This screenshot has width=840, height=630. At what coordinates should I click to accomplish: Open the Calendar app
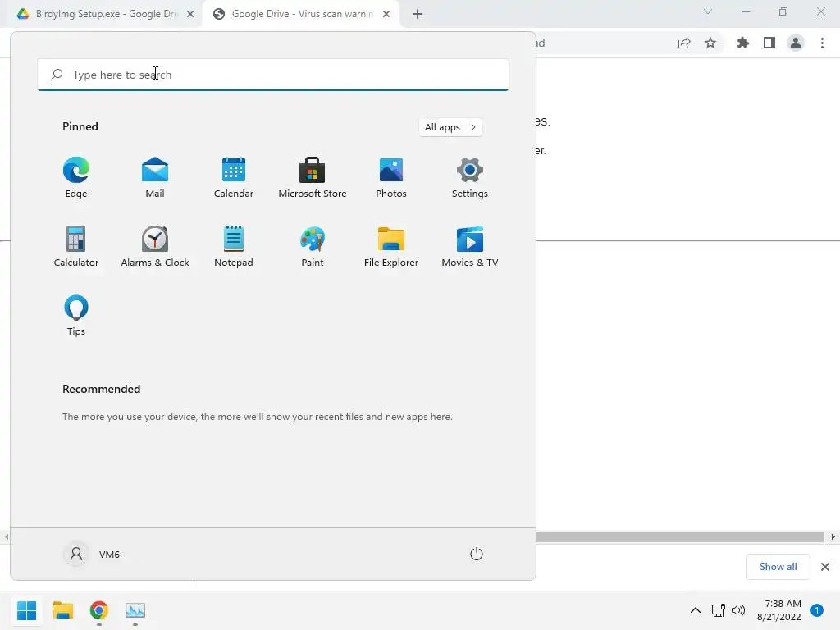(234, 177)
